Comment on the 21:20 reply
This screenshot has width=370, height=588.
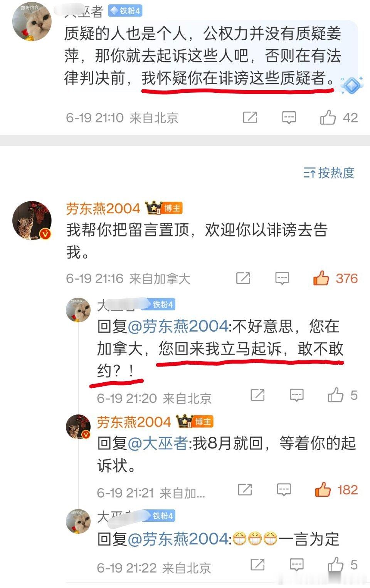(296, 395)
